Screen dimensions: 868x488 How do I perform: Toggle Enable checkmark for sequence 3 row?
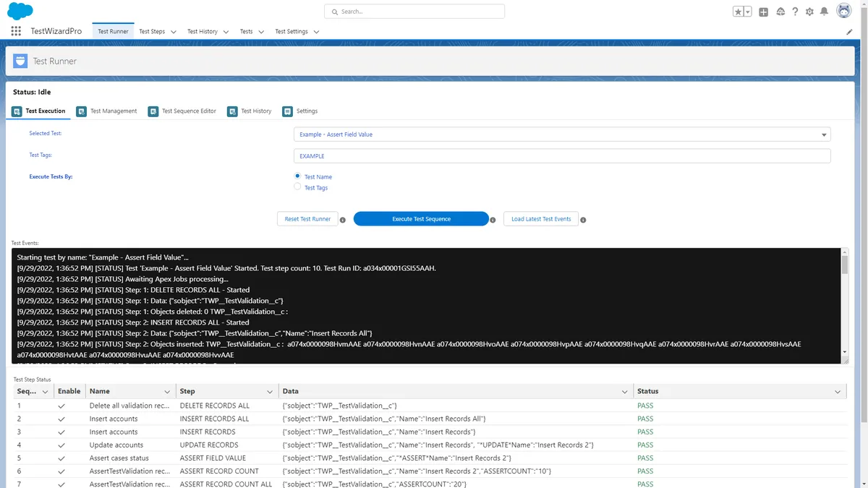61,432
